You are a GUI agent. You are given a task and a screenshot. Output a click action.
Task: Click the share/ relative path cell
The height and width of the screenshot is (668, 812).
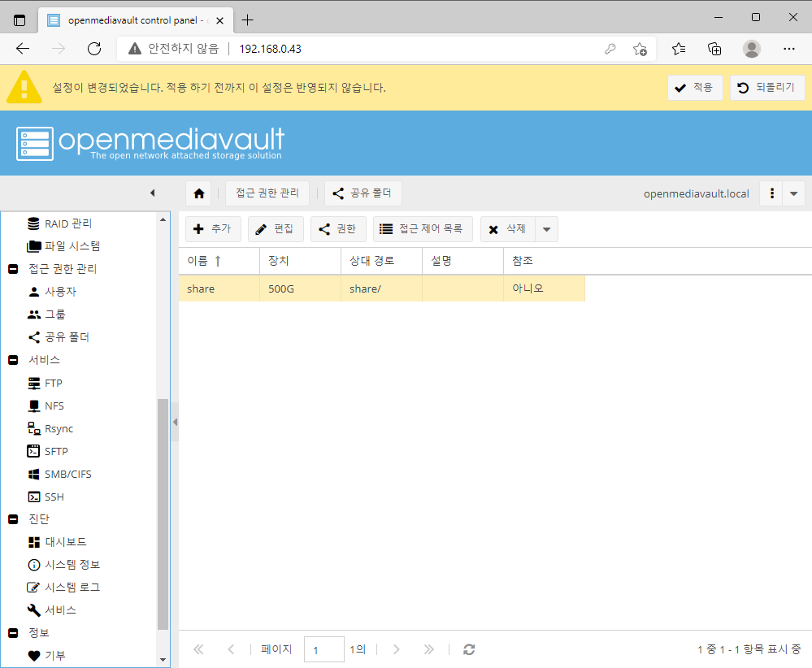pos(382,289)
